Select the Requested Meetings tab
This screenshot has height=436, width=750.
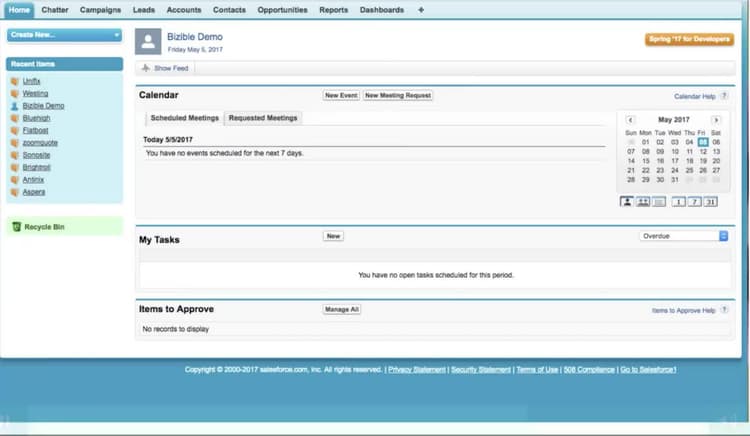263,118
